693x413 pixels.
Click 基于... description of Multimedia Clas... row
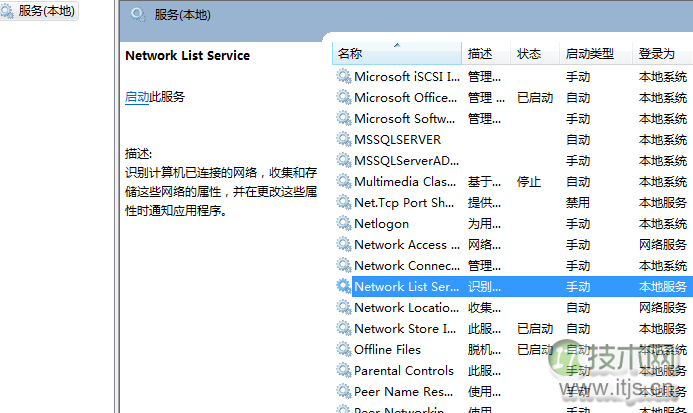[484, 182]
